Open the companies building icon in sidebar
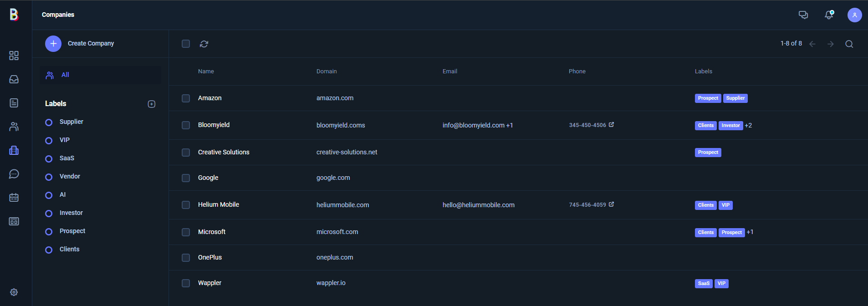 tap(14, 150)
